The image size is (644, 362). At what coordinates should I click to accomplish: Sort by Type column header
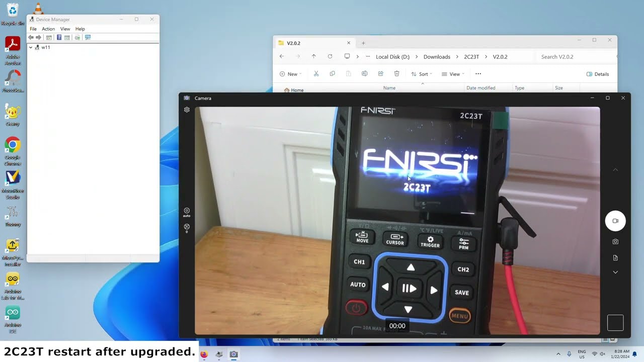click(519, 88)
